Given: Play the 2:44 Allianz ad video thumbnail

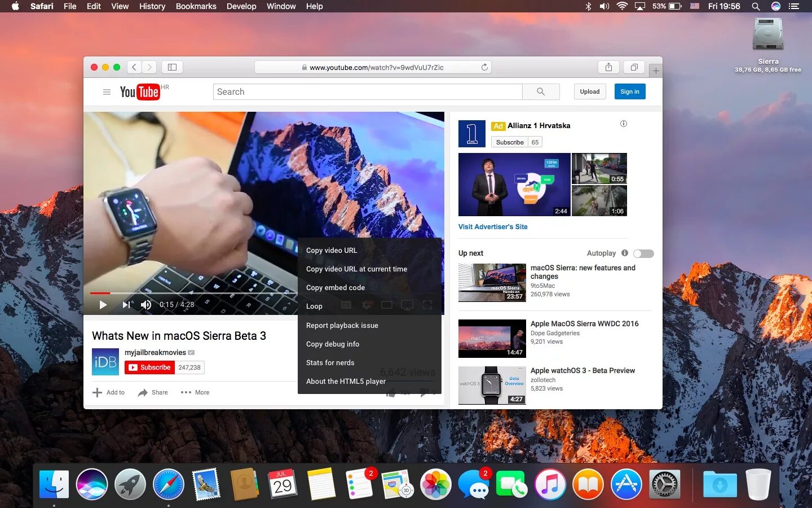Looking at the screenshot, I should click(514, 185).
